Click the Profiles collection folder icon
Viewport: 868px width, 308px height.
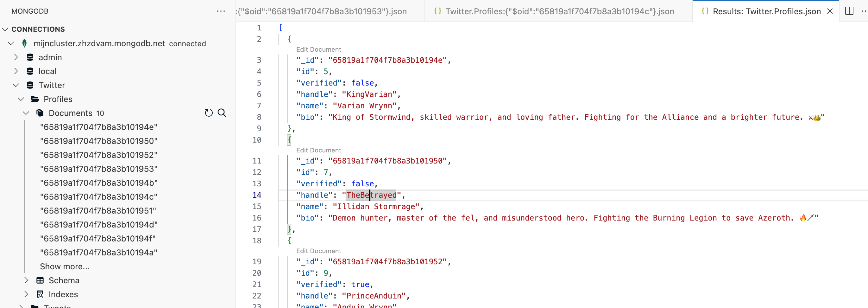pyautogui.click(x=35, y=99)
